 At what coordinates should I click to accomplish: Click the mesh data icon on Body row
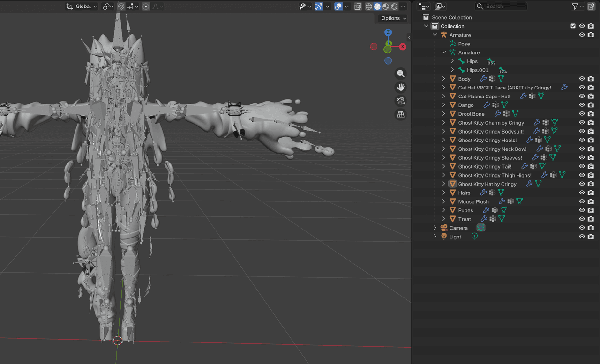(x=501, y=79)
